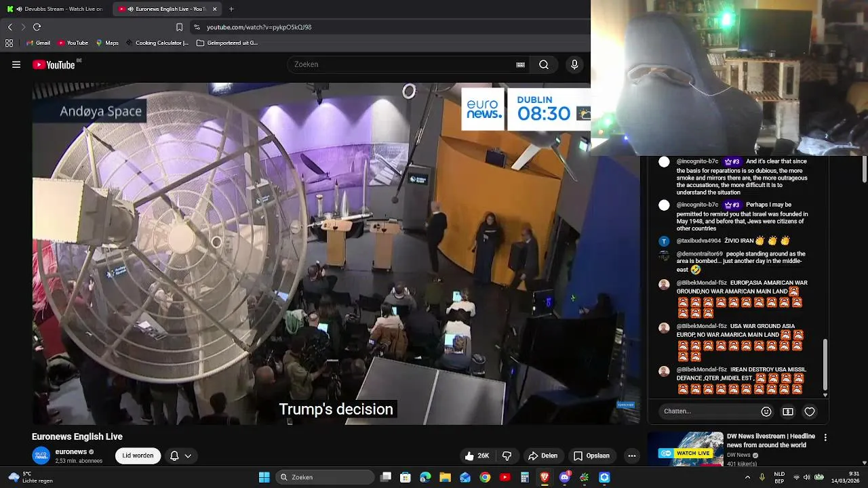Open the NLD BEP language indicator
The height and width of the screenshot is (488, 868).
[780, 477]
